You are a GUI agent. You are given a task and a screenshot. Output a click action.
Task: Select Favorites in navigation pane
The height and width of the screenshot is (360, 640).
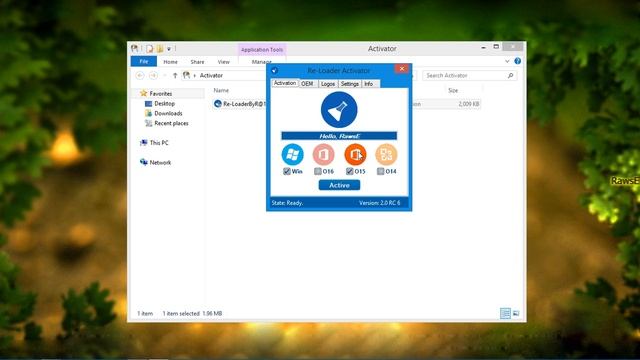tap(160, 93)
